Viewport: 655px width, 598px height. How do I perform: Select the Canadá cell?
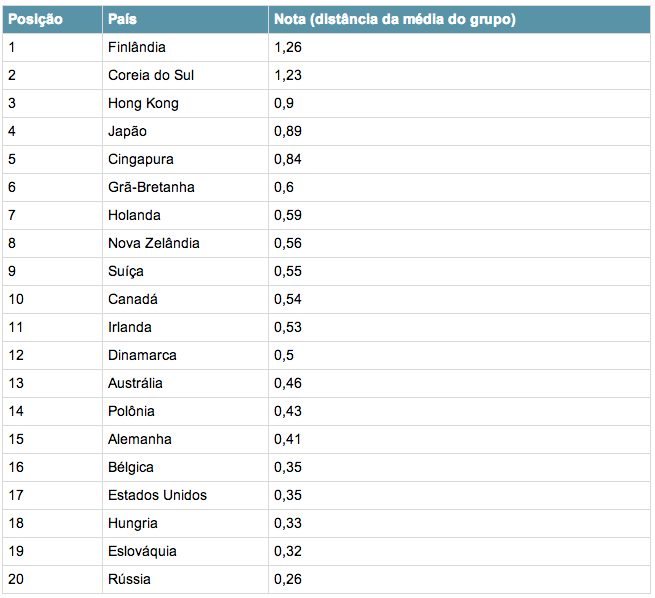tap(133, 299)
